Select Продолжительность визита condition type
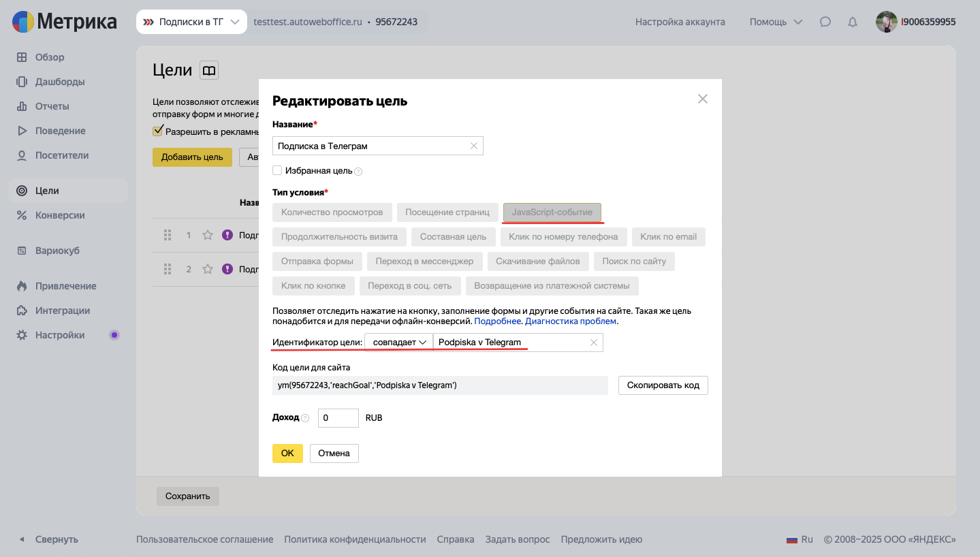Image resolution: width=980 pixels, height=557 pixels. [339, 237]
